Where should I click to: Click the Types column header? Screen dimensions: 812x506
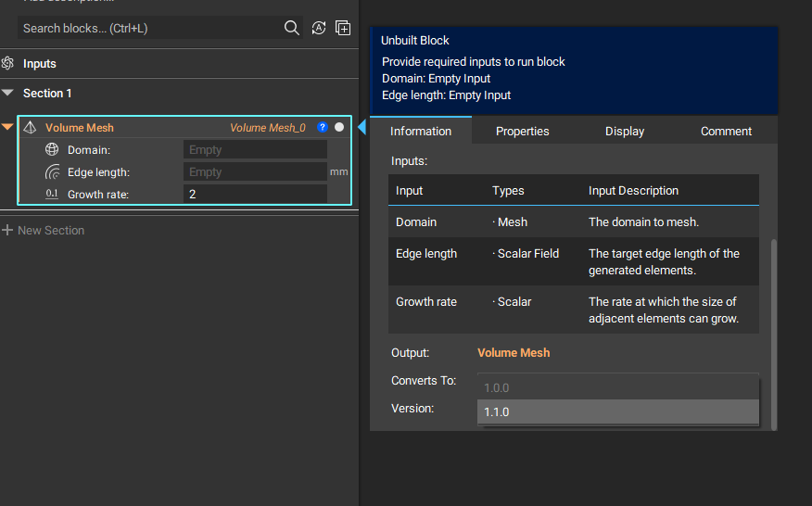point(508,191)
